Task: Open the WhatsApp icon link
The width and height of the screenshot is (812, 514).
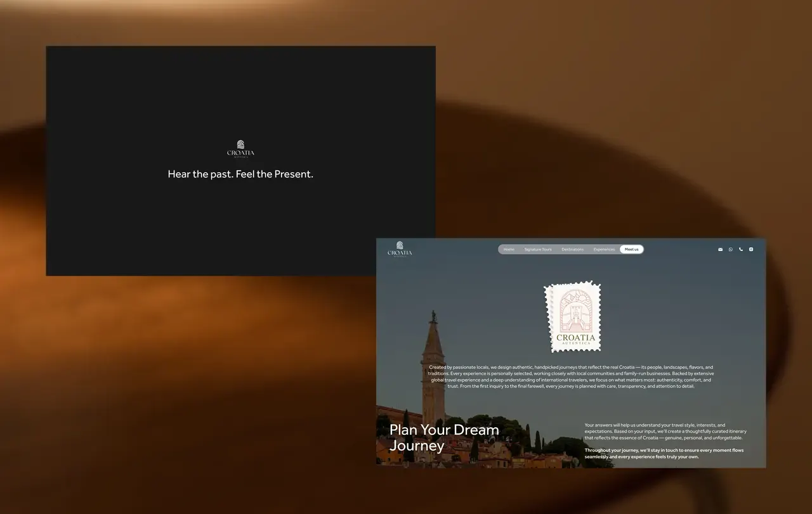Action: 730,250
